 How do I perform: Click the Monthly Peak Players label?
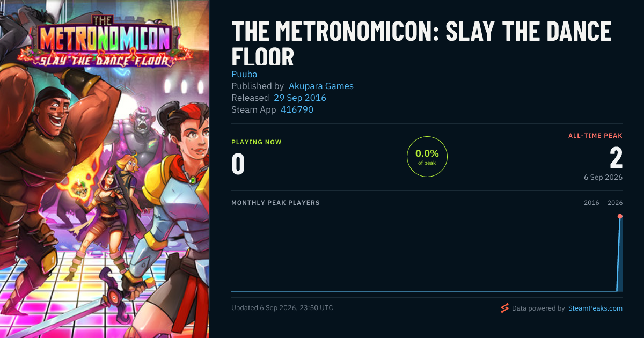(x=275, y=203)
